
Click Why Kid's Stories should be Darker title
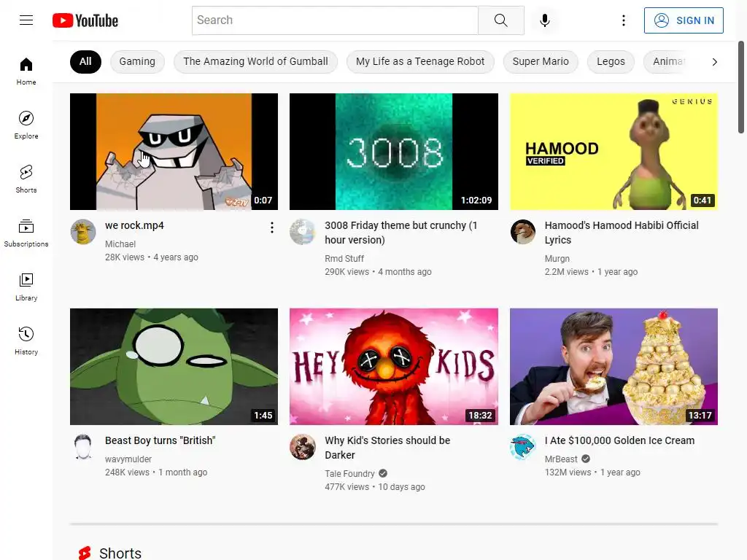387,448
